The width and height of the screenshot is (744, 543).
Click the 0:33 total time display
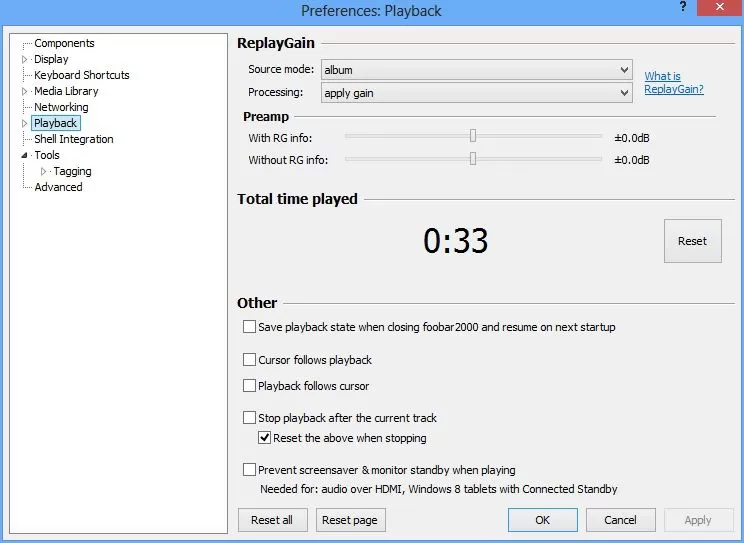(x=456, y=240)
